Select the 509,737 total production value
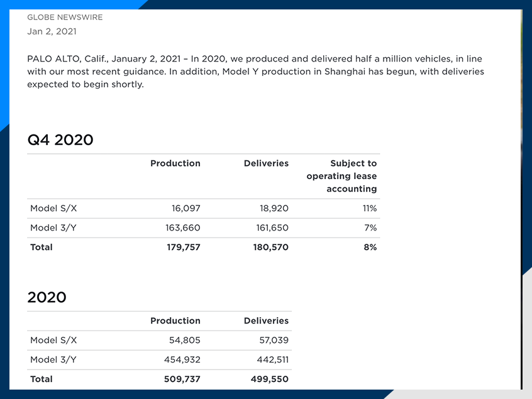Screen dimensions: 532x399 click(182, 379)
